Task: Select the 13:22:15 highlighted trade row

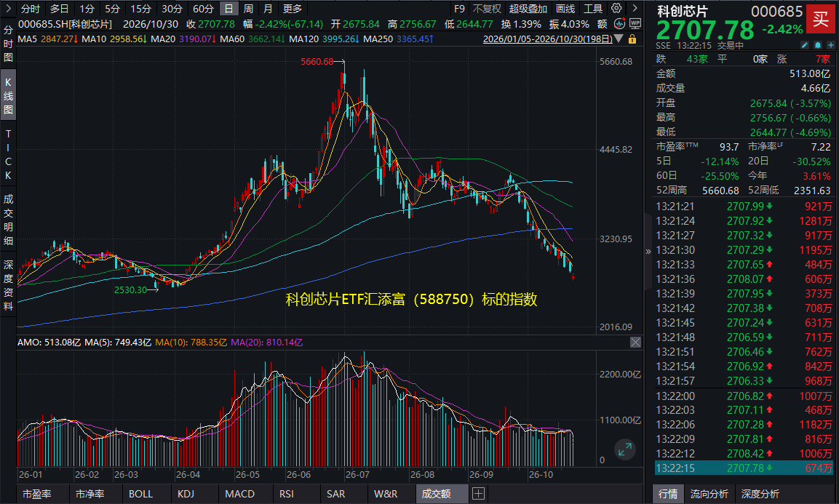Action: click(x=744, y=468)
